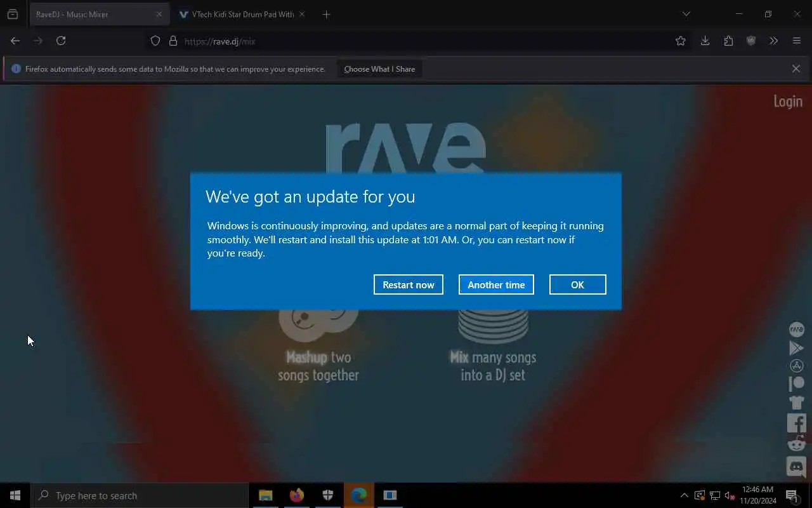812x508 pixels.
Task: Open the Facebook icon in sidebar
Action: (796, 423)
